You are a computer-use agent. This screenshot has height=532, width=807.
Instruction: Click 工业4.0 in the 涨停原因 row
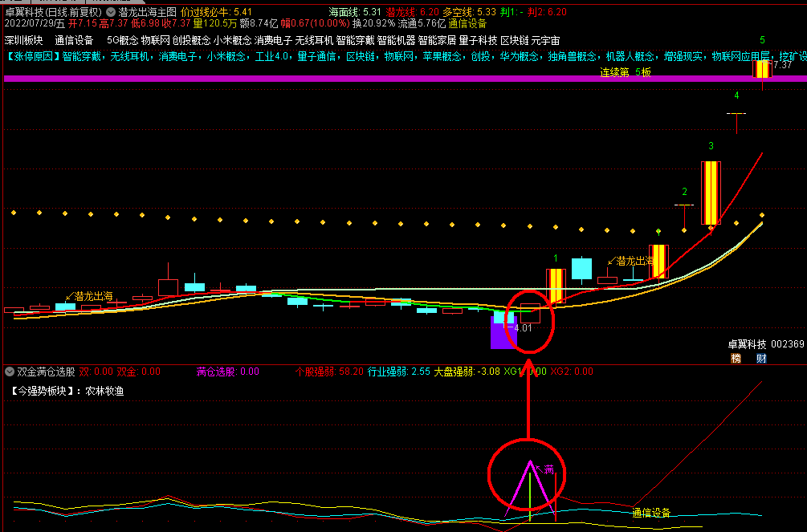(271, 57)
